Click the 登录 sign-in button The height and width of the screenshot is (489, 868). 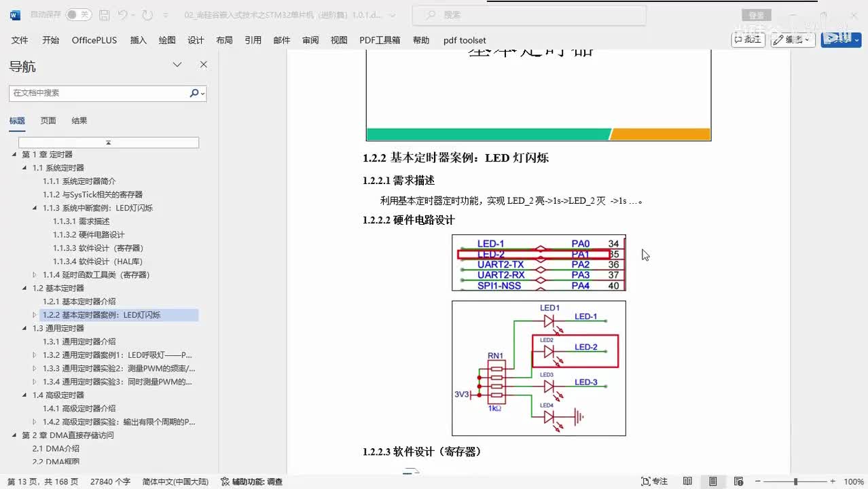[x=756, y=15]
